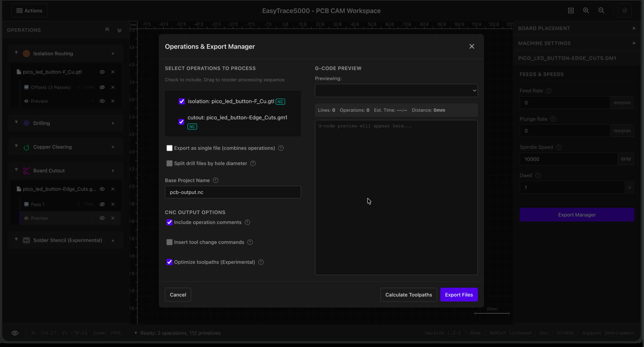Image resolution: width=644 pixels, height=347 pixels.
Task: Collapse the Board Cutout group triangle
Action: [16, 170]
